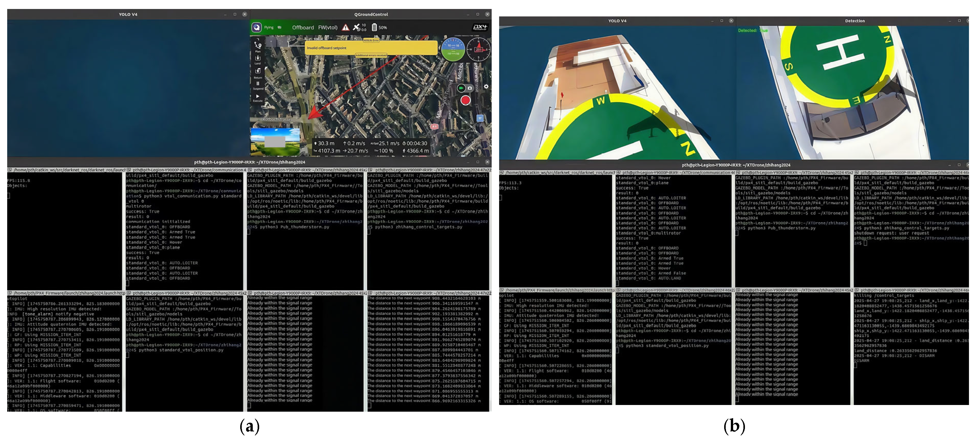The image size is (980, 444).
Task: Click the GPS satellite status icon
Action: click(x=356, y=27)
